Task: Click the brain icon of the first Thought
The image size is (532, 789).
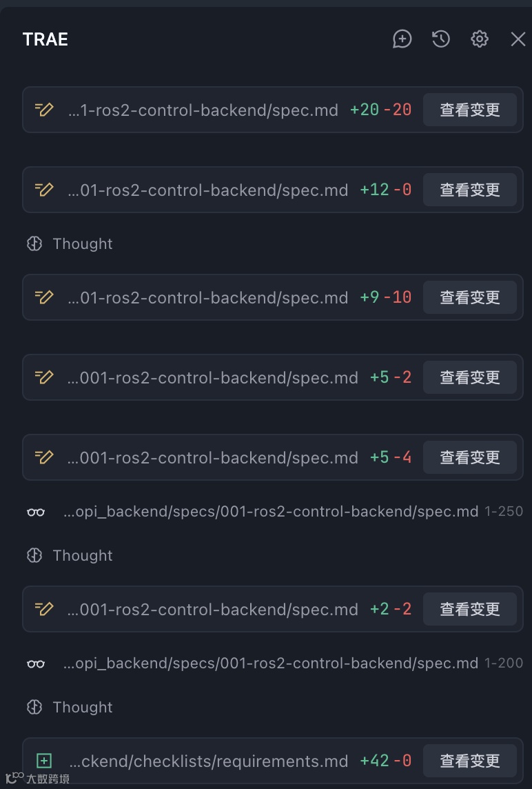Action: [34, 243]
